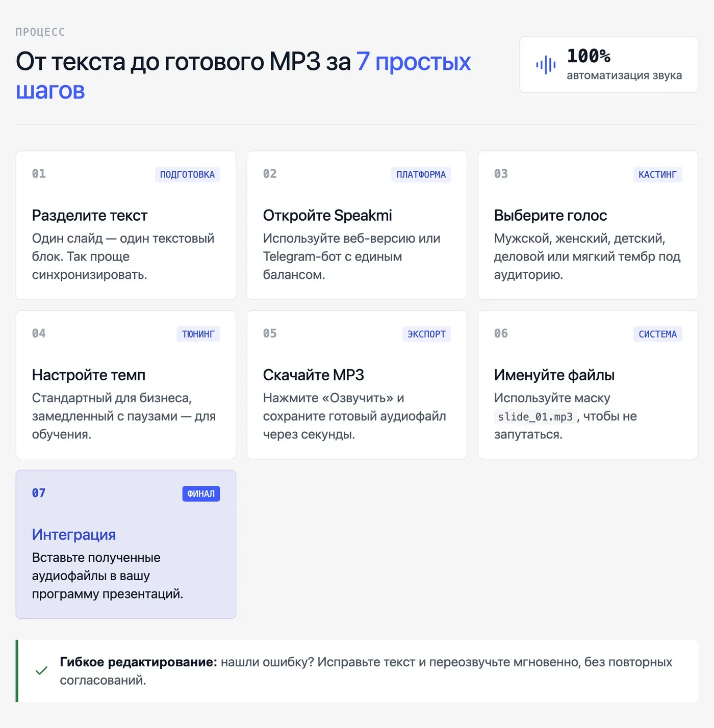Image resolution: width=714 pixels, height=728 pixels.
Task: Click the heading 'Именуйте файлы'
Action: pos(554,375)
